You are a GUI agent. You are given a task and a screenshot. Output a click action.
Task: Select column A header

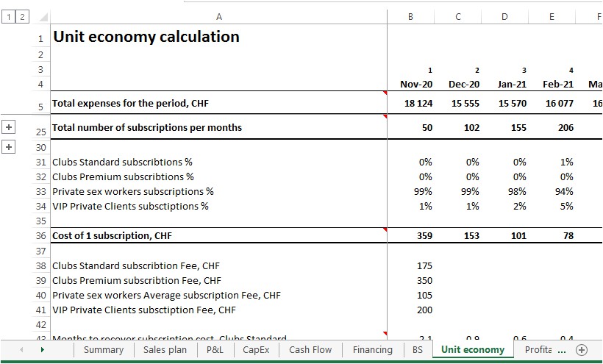(218, 16)
